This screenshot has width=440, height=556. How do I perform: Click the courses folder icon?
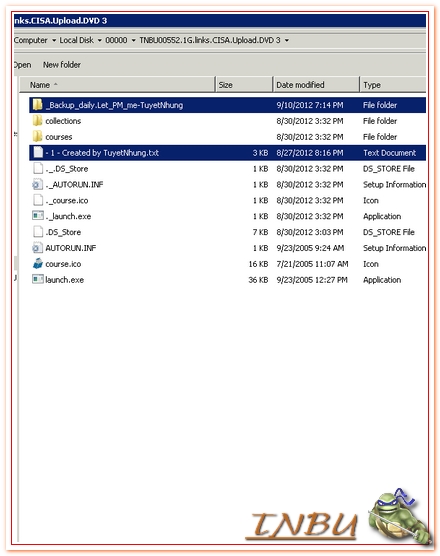37,137
